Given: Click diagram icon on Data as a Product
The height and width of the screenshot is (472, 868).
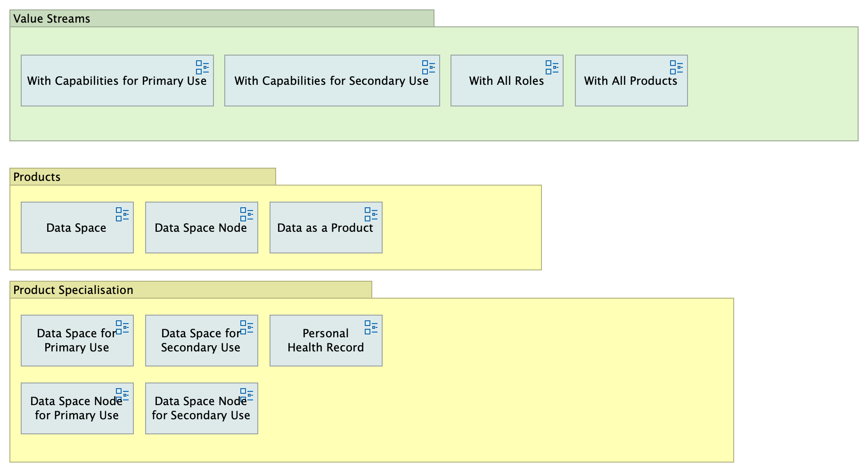Looking at the screenshot, I should coord(371,214).
